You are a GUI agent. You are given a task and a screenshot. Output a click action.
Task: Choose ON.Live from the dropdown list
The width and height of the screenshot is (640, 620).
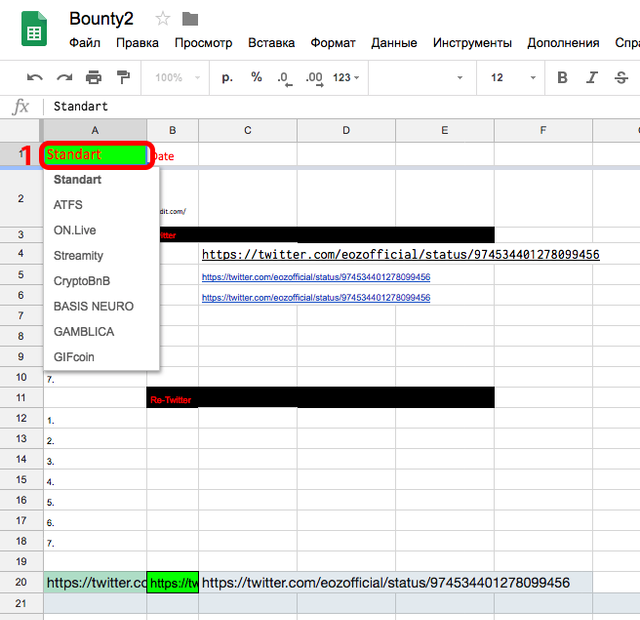pyautogui.click(x=101, y=230)
